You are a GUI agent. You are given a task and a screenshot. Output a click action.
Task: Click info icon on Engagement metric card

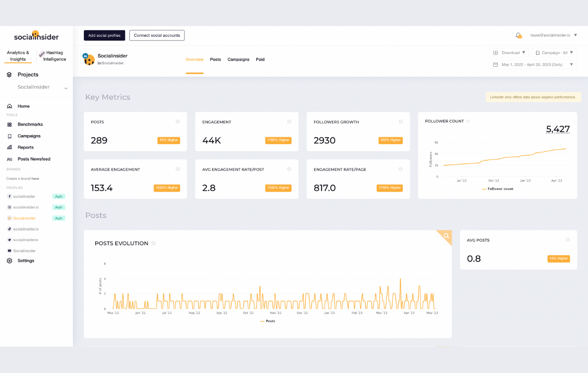tap(289, 122)
